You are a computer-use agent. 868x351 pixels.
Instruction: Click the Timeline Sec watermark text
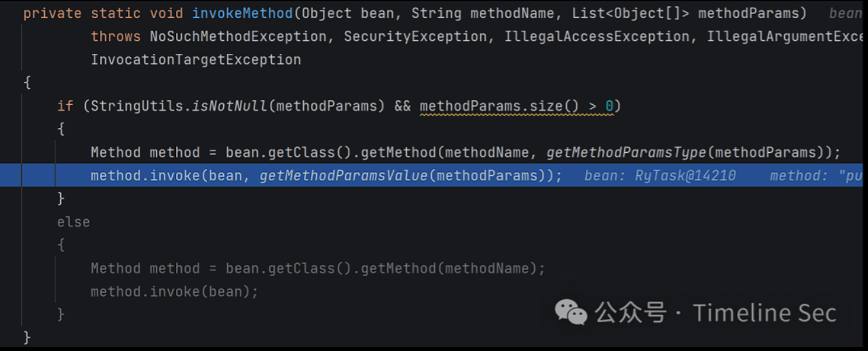tap(764, 313)
